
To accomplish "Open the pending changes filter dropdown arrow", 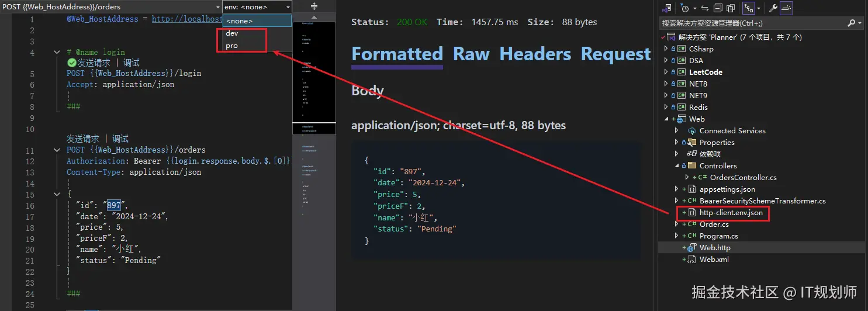I will [694, 8].
